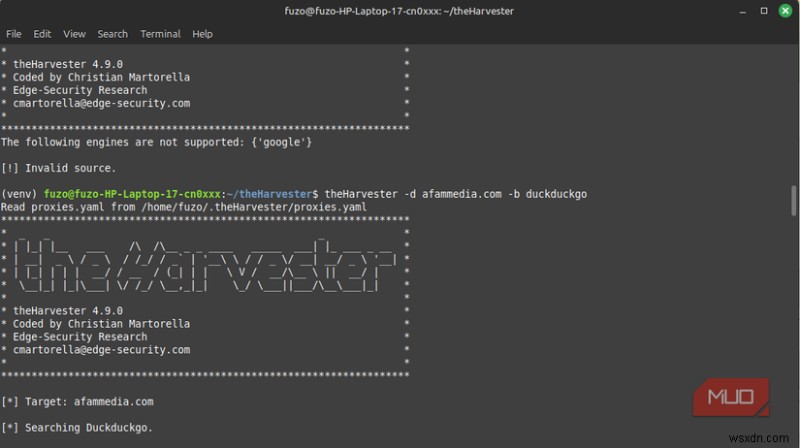
Task: Click the green prompt 'fuzo@fuzo-HP-Laptop-17-cn0xxx'
Action: 132,194
